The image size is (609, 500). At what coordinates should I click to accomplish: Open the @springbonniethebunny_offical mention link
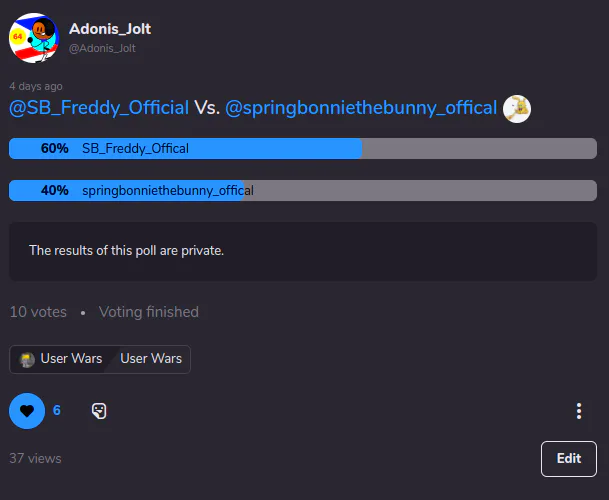coord(361,108)
